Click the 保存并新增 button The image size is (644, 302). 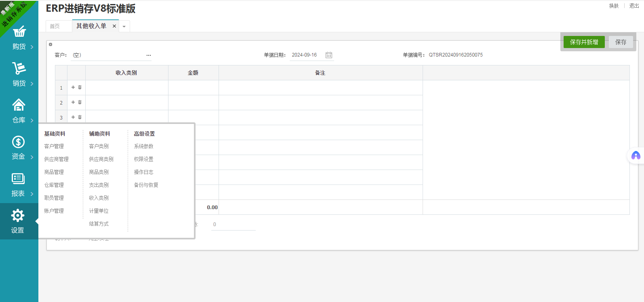[x=584, y=42]
